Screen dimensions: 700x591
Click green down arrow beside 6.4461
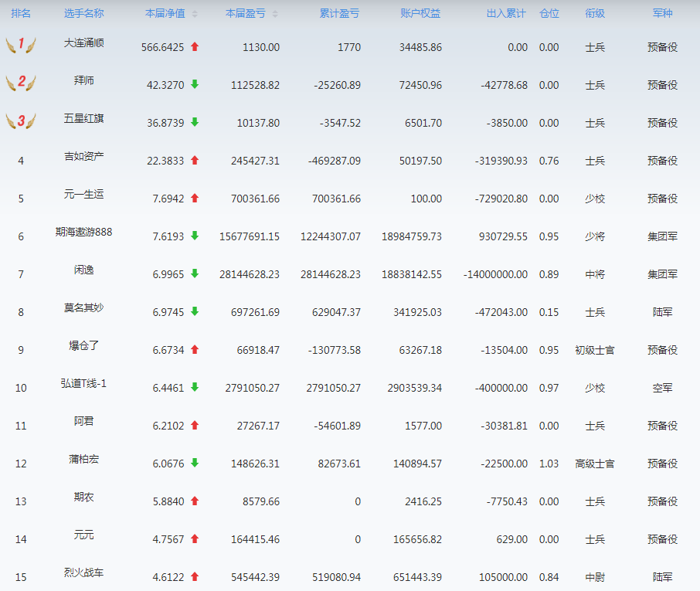tap(195, 388)
